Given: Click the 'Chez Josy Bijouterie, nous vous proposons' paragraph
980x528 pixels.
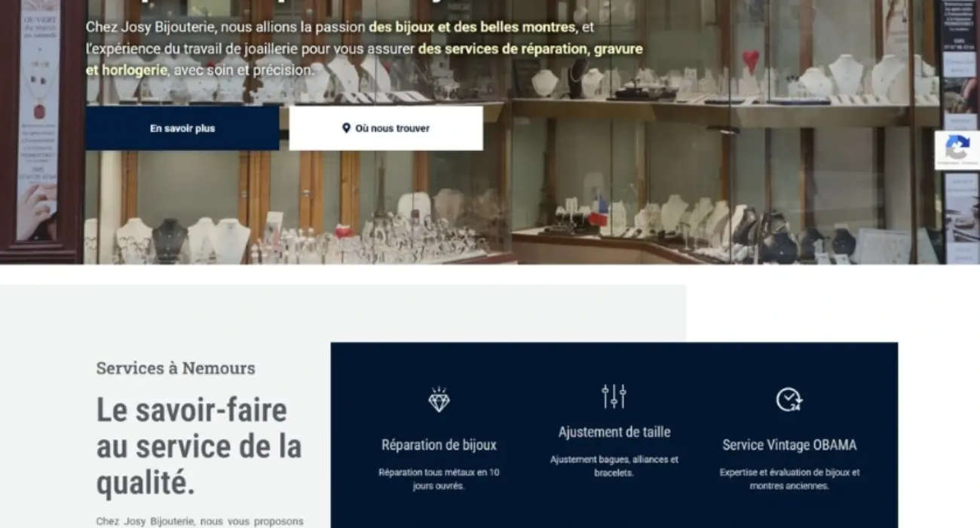Looking at the screenshot, I should point(200,521).
